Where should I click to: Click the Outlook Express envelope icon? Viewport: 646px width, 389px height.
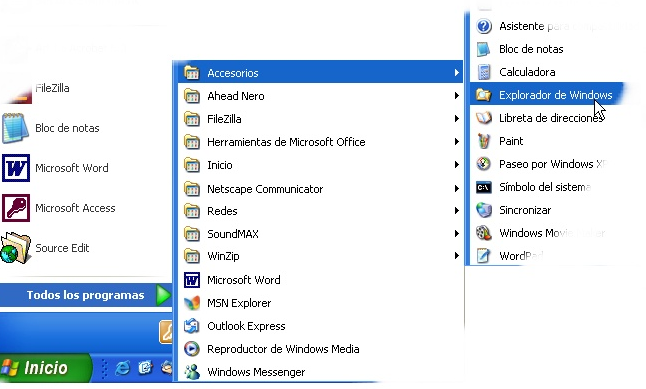[192, 326]
